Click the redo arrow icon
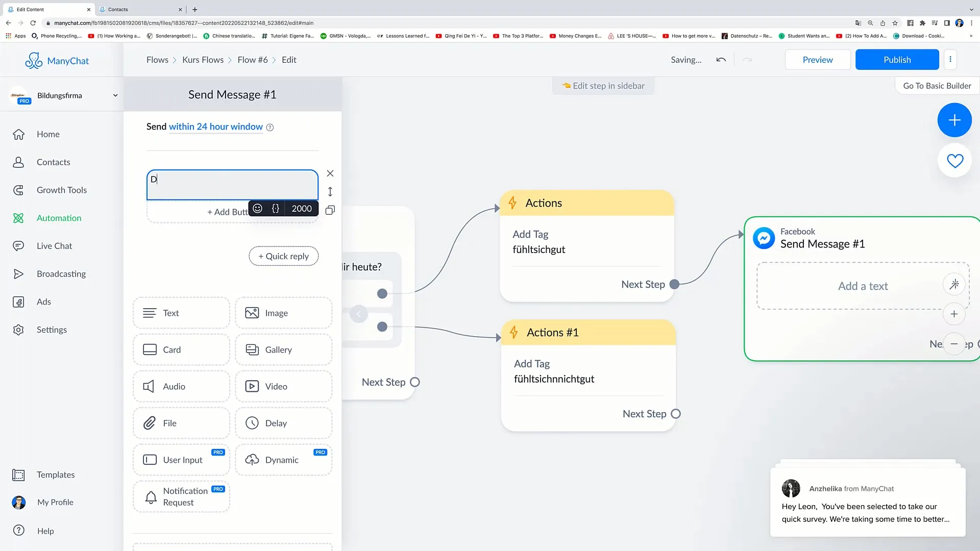The width and height of the screenshot is (980, 551). 747,60
